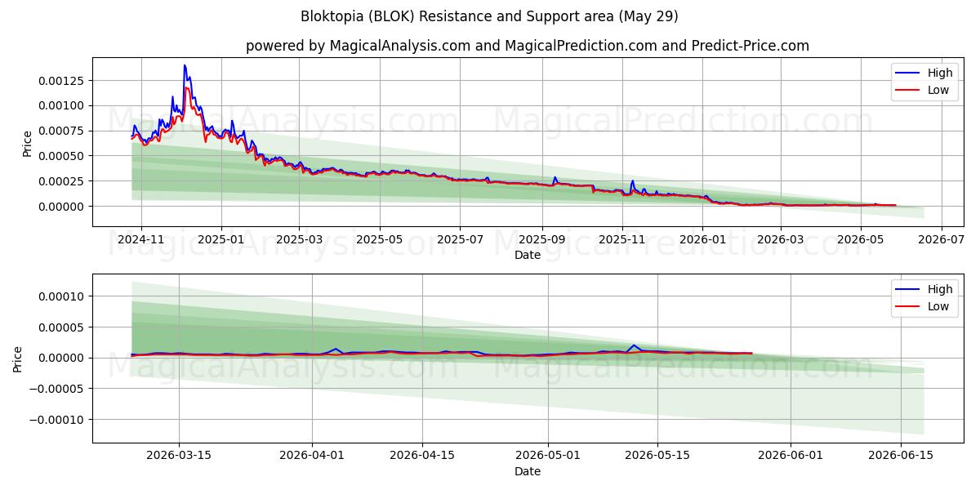Click the '2025-03' x-axis label in the top chart

(x=299, y=239)
